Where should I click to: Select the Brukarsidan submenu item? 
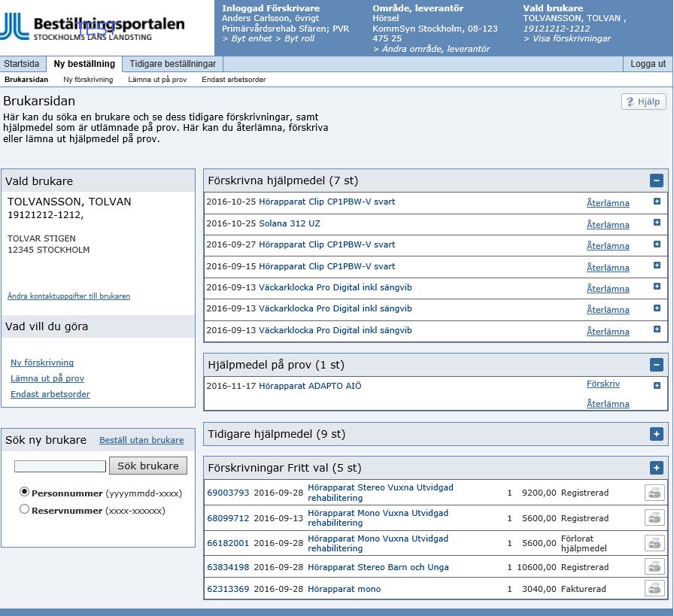point(26,80)
